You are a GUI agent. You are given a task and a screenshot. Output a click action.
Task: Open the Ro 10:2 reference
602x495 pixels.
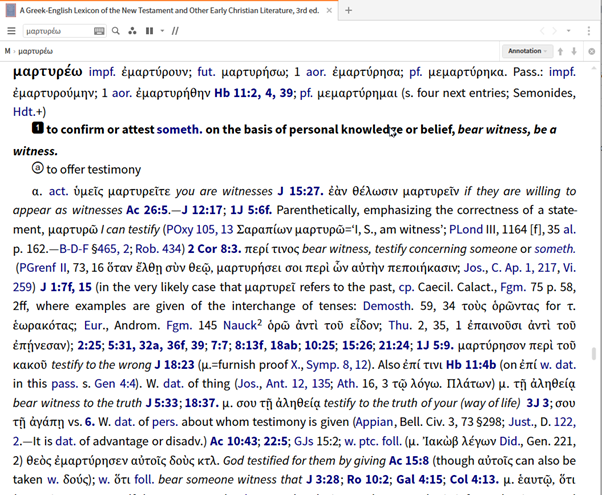coord(368,480)
